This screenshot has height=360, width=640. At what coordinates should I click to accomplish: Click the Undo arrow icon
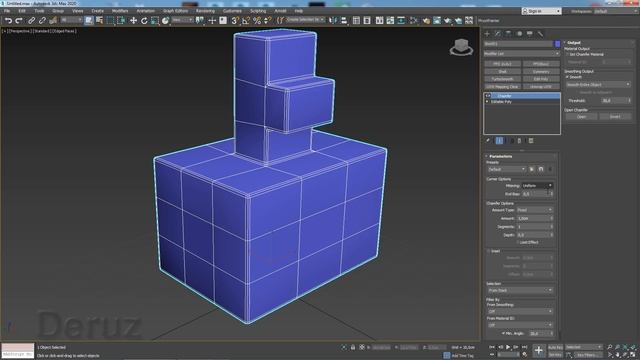tap(8, 20)
